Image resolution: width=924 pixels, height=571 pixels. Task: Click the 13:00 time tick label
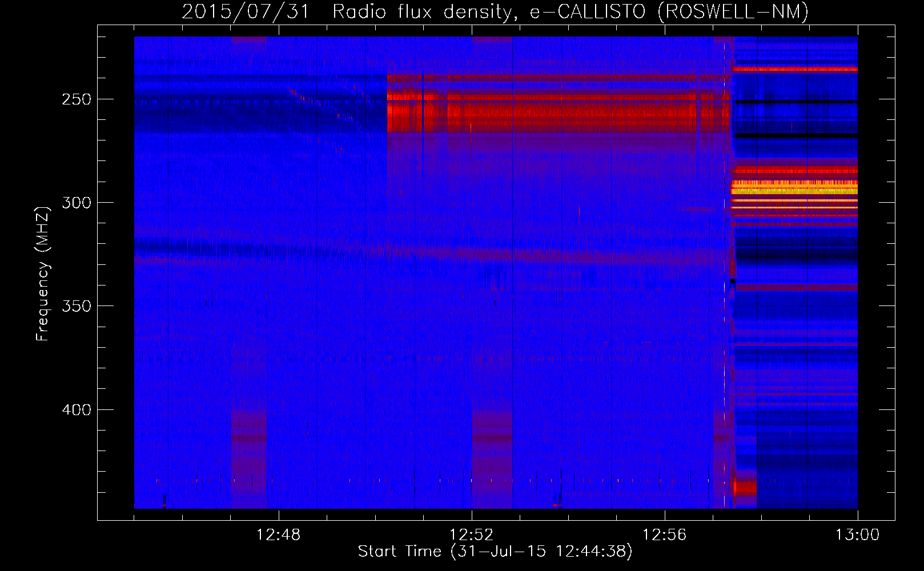857,535
